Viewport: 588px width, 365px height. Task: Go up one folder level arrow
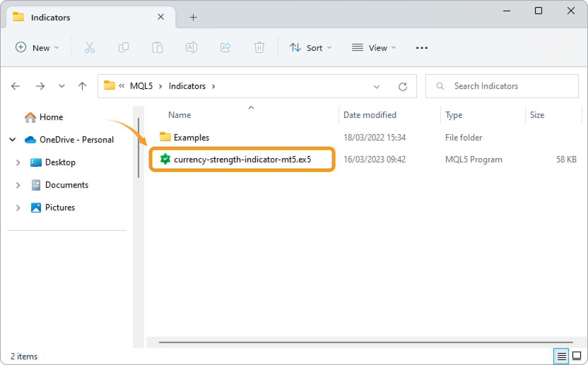click(82, 86)
